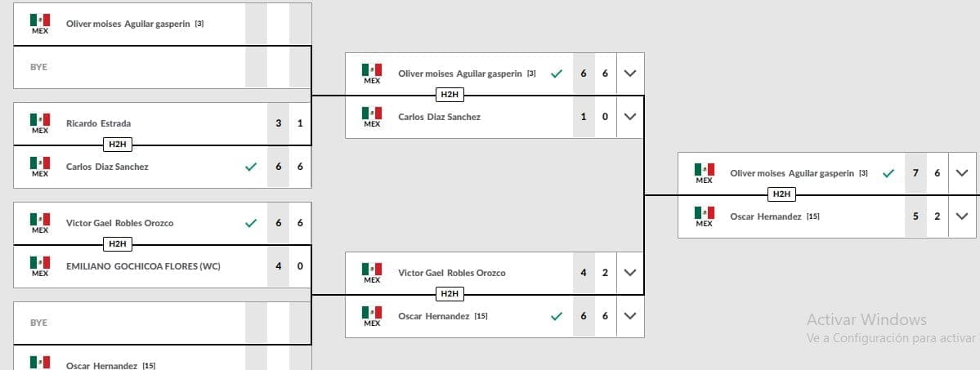Click the flag beside Oliver moises in final match
Screen dimensions: 980x370
point(705,170)
